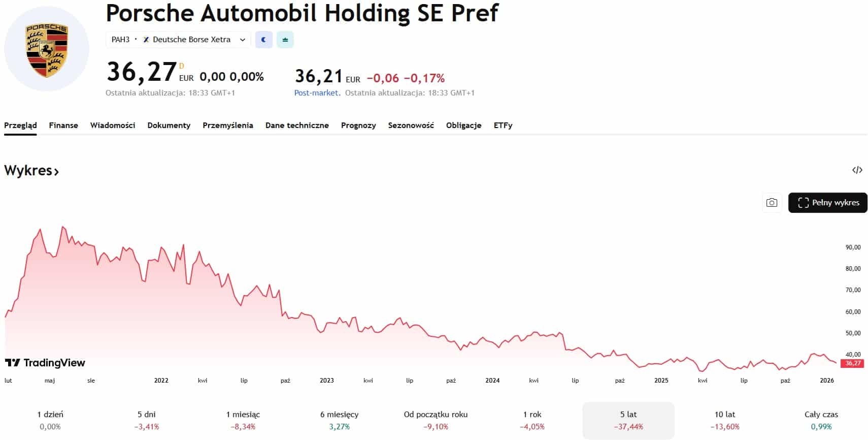The image size is (868, 440).
Task: Expand the Wykres chart section arrow
Action: 56,172
